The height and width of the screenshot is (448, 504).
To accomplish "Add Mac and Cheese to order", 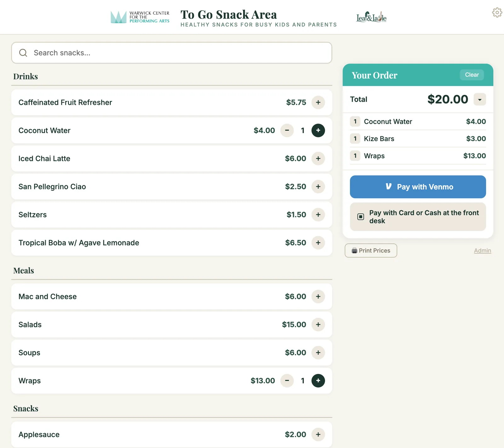I will tap(318, 296).
